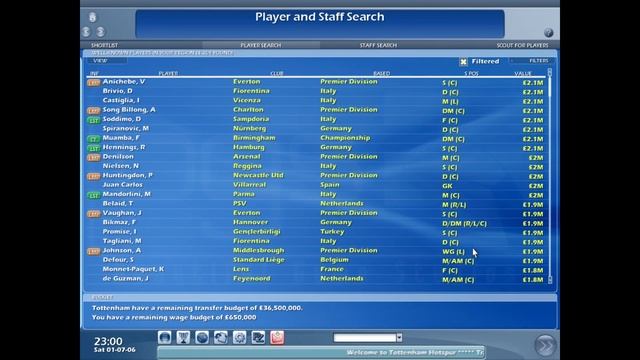
Task: Click the Continue double-arrow button
Action: 545,345
